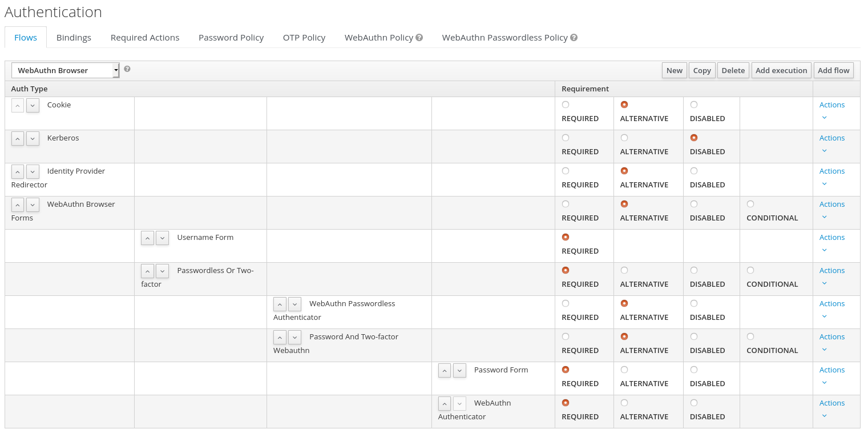Set Cookie to REQUIRED

tap(566, 105)
